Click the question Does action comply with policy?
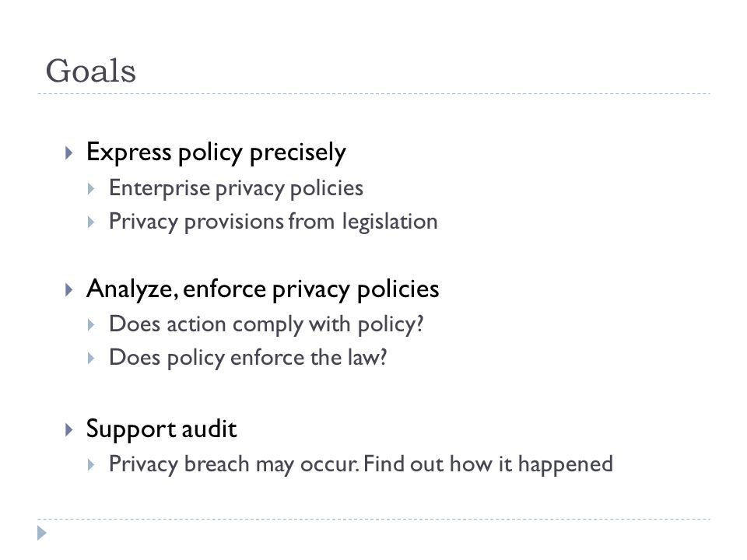The height and width of the screenshot is (560, 747). pos(266,325)
